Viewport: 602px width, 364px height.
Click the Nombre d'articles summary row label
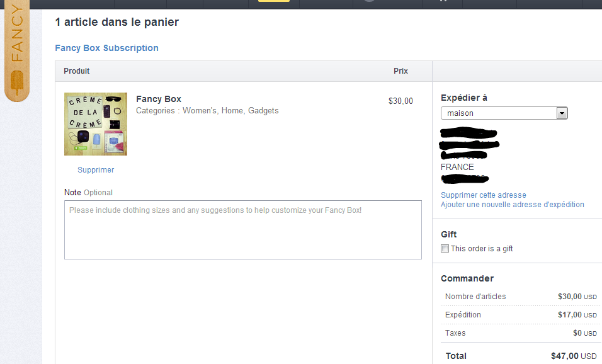(475, 297)
